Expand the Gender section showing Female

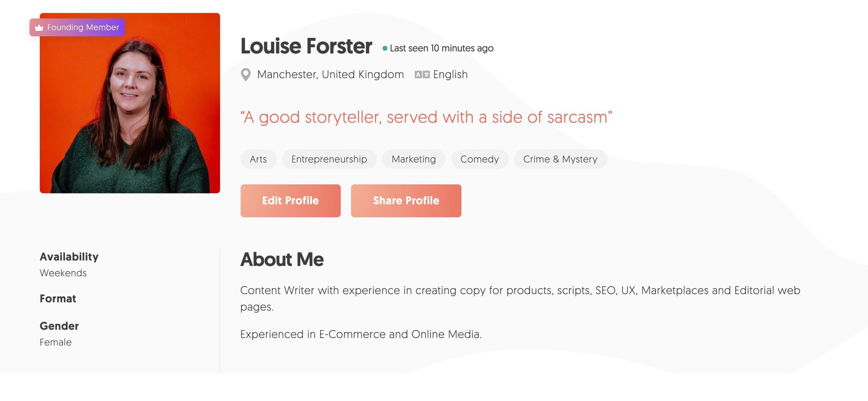click(x=59, y=326)
